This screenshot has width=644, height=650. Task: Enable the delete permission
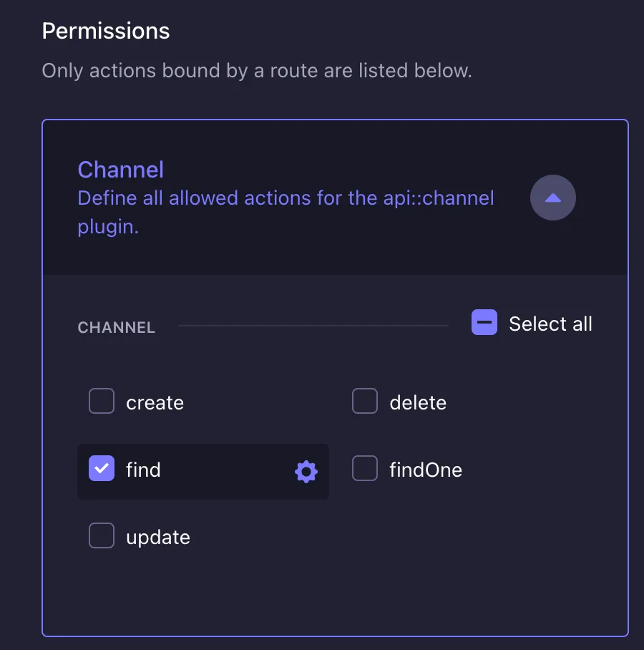365,401
